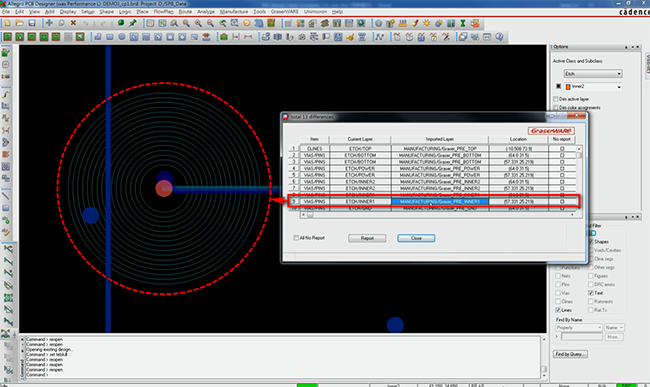The image size is (650, 387).
Task: Click the Location column header
Action: 518,139
